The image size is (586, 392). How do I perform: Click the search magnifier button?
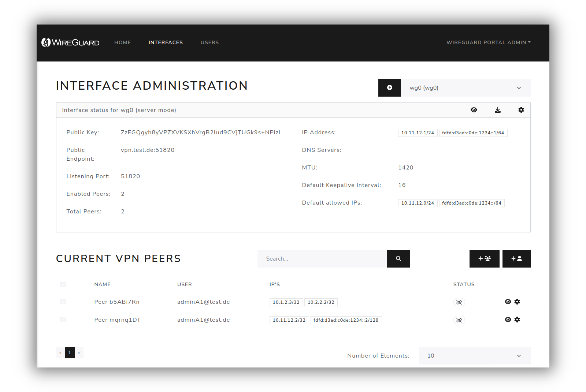(398, 259)
